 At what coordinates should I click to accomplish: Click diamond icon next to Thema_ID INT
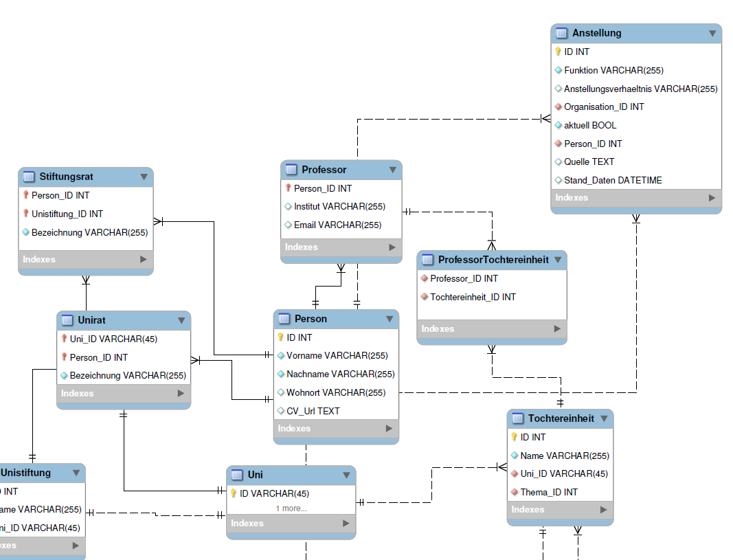[515, 492]
